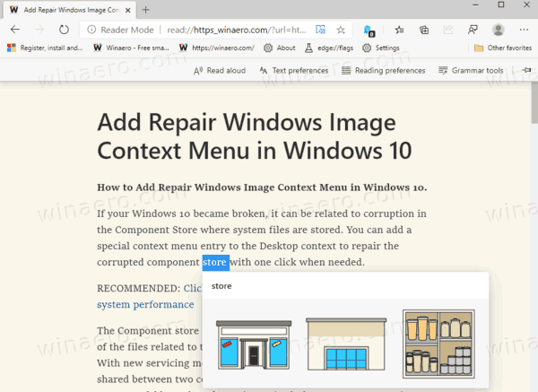
Task: Click the highlighted word store in paragraph
Action: [215, 263]
